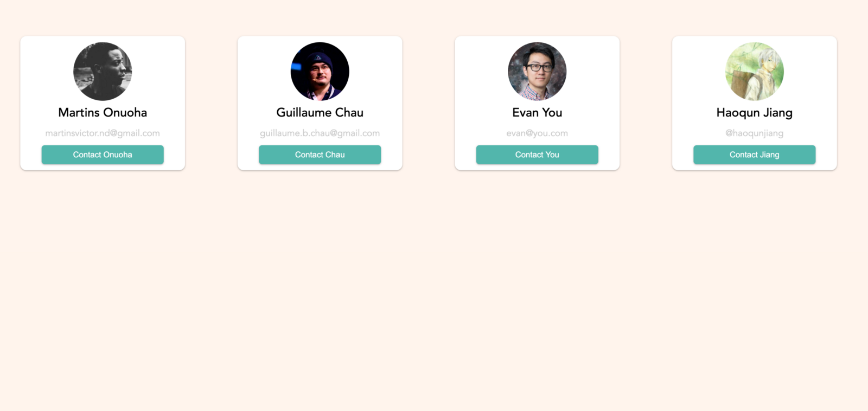Contact Onuoha via the teal button
This screenshot has width=868, height=411.
(x=103, y=155)
